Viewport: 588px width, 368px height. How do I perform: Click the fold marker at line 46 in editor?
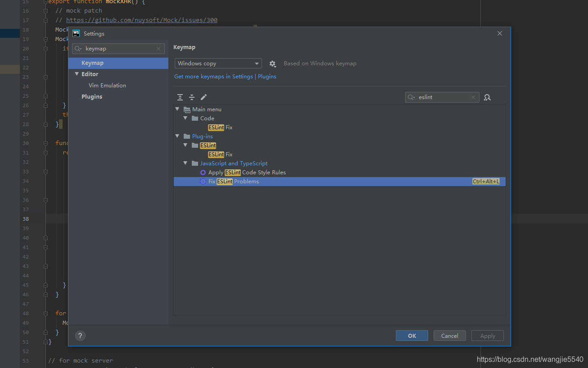[45, 295]
